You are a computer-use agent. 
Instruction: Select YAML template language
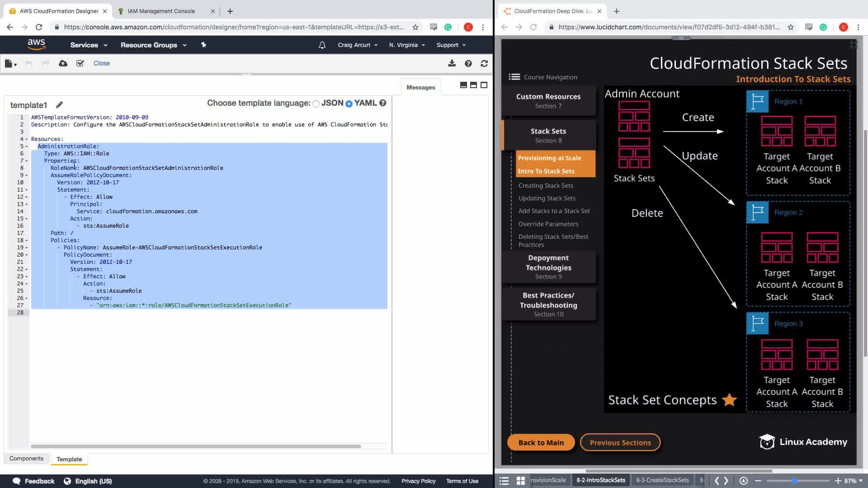pos(349,104)
